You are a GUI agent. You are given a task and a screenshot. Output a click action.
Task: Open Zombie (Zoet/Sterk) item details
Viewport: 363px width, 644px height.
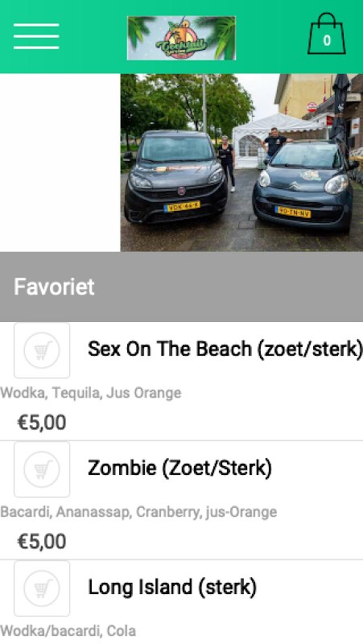click(x=179, y=469)
